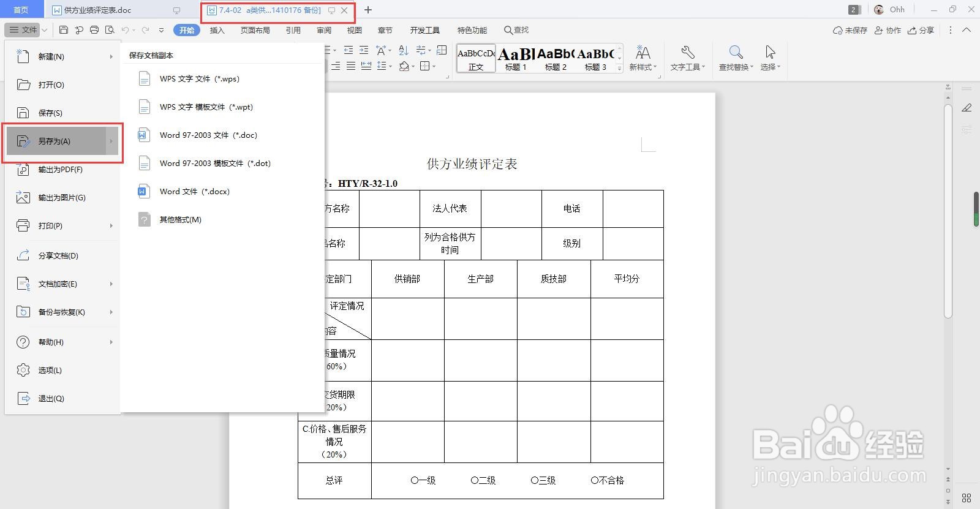
Task: Click the borders icon in ribbon
Action: (x=425, y=66)
